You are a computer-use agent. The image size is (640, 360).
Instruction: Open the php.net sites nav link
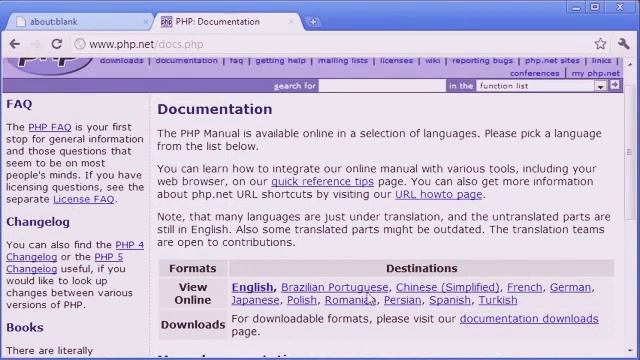point(552,60)
